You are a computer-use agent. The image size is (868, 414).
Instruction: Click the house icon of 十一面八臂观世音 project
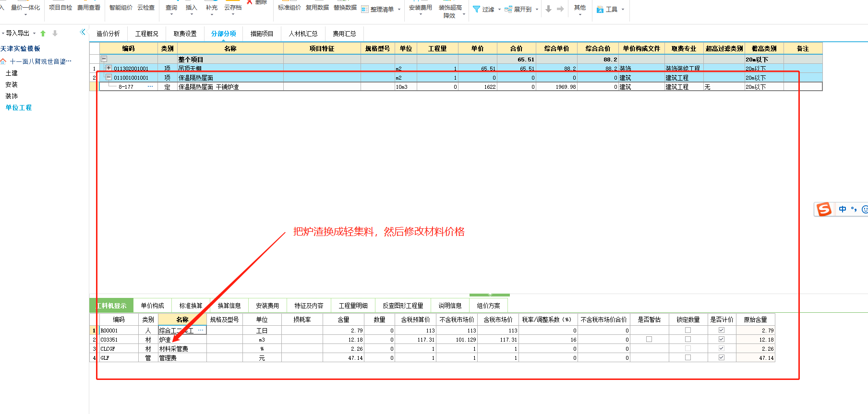point(4,61)
